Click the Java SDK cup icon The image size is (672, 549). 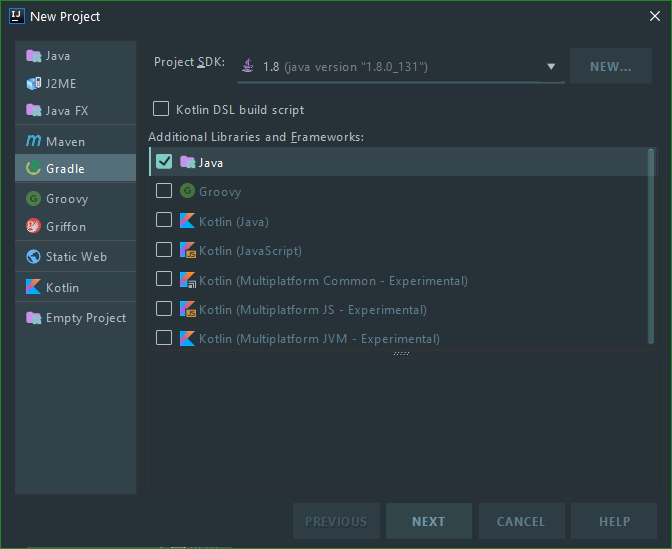point(248,66)
